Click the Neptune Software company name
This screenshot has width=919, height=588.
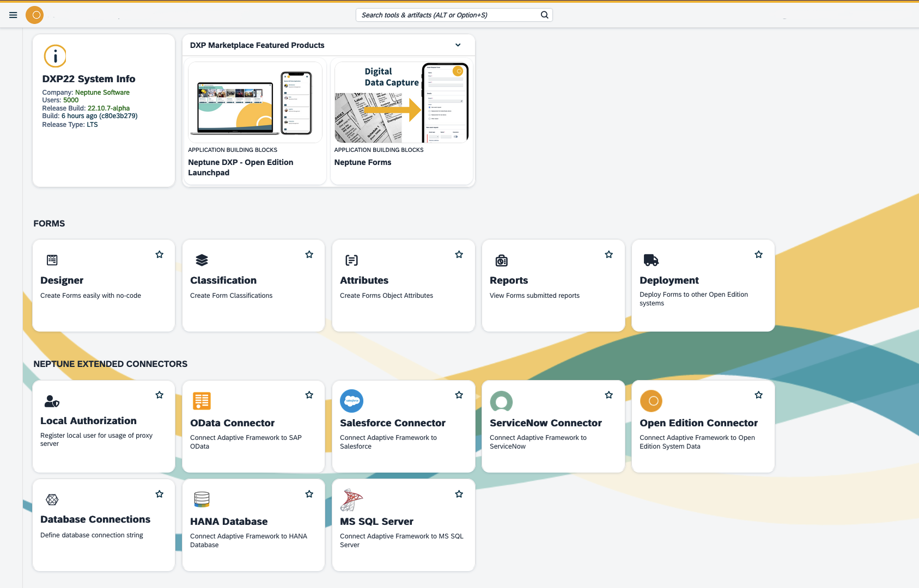point(102,93)
